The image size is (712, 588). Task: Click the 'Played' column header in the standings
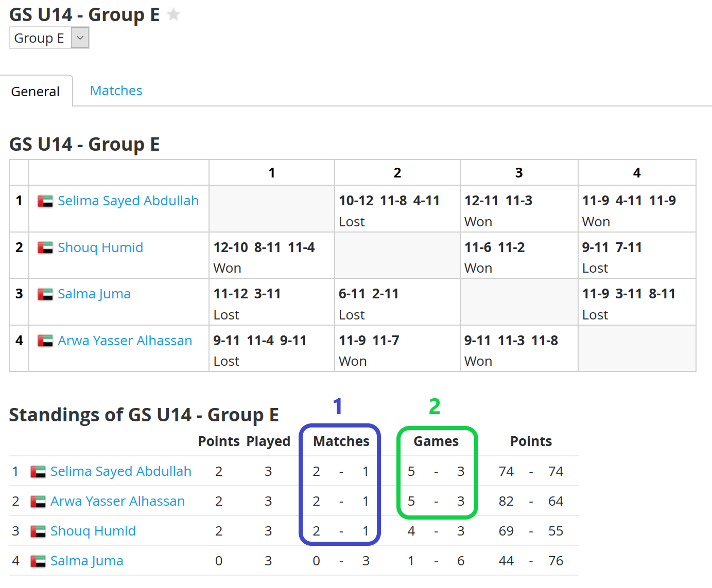pos(268,441)
